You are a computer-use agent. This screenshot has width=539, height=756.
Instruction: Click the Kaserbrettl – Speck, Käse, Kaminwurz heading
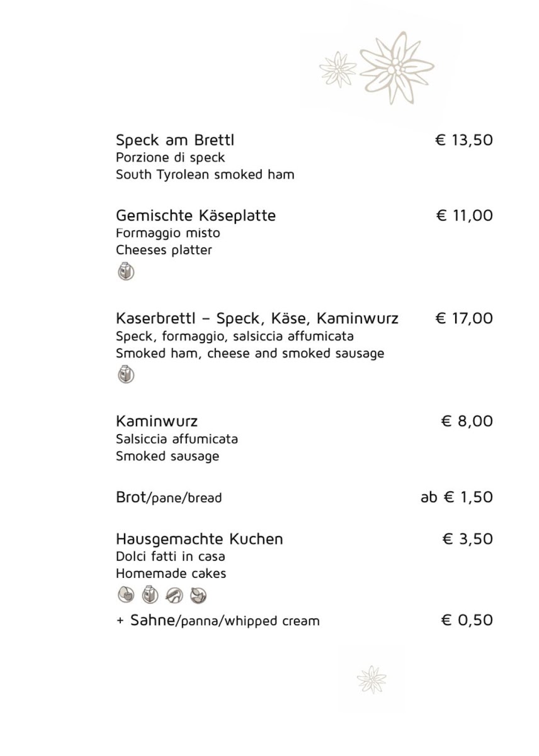pos(257,318)
